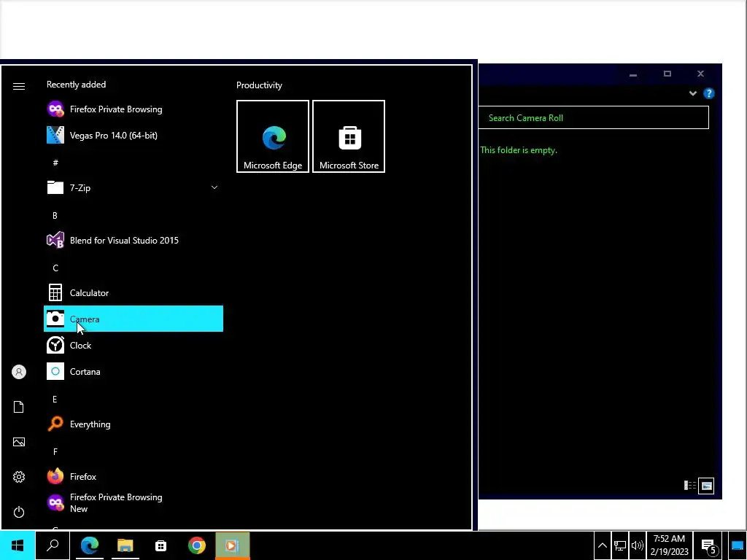Open the notification center icon
Image resolution: width=747 pixels, height=560 pixels.
[x=708, y=545]
